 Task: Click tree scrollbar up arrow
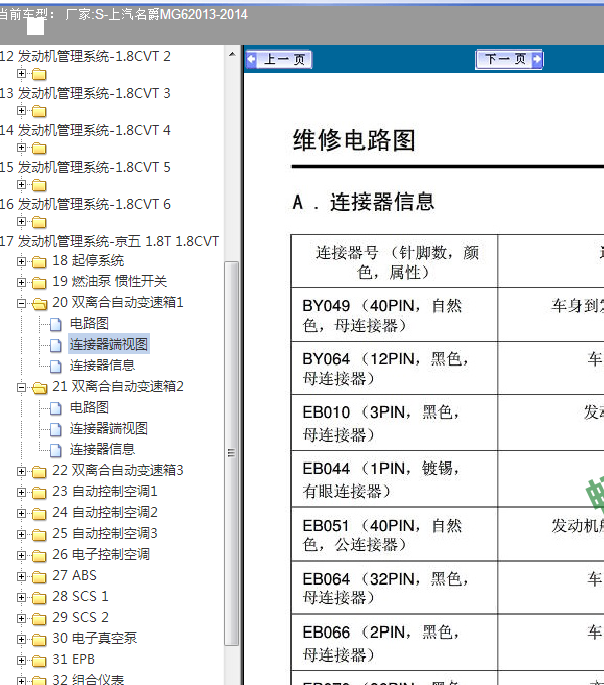[232, 54]
